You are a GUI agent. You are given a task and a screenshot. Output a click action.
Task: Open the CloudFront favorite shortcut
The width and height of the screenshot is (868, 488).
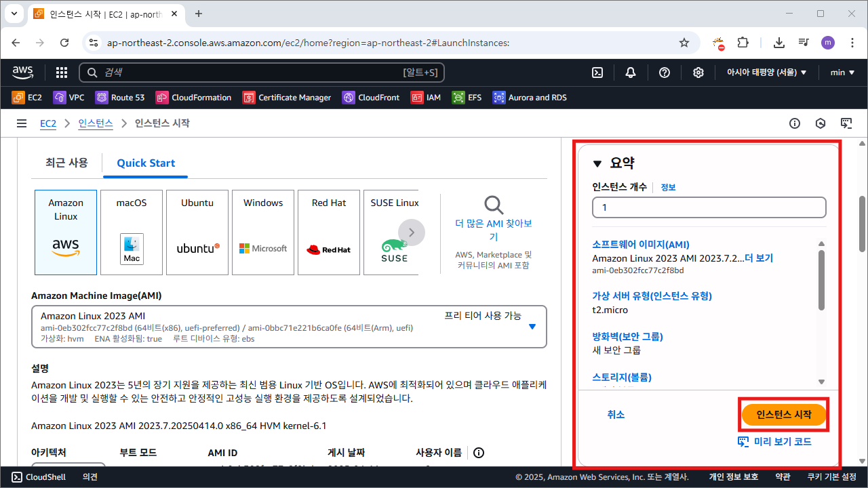tap(371, 98)
